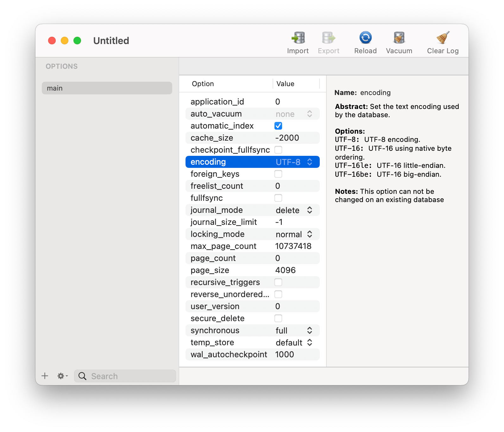The width and height of the screenshot is (504, 432).
Task: Click the Import database icon
Action: (298, 38)
